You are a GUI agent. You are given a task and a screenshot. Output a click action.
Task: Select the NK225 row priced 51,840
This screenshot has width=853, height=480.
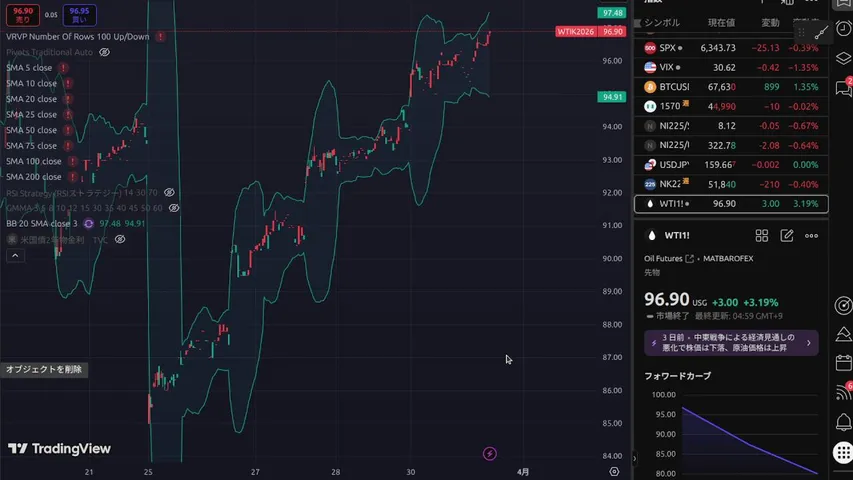click(x=731, y=184)
